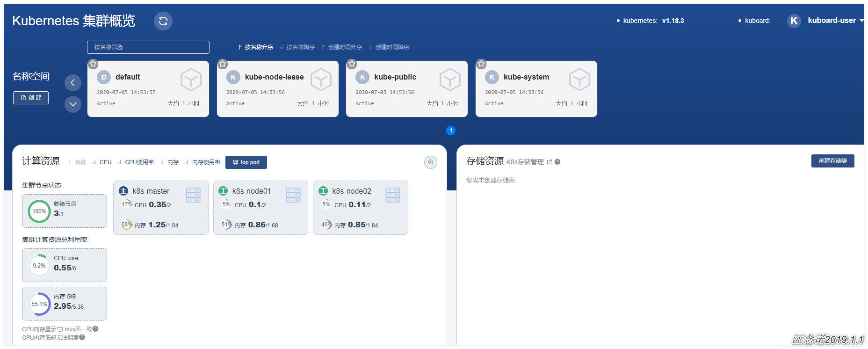Screen dimensions: 868x349
Task: Click the 46% memory gauge on k8s-node02
Action: 326,225
